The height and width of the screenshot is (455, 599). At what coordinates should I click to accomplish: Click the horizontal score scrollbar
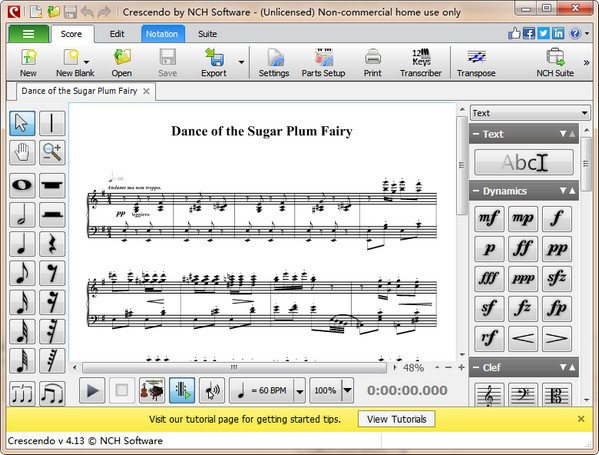coord(235,368)
